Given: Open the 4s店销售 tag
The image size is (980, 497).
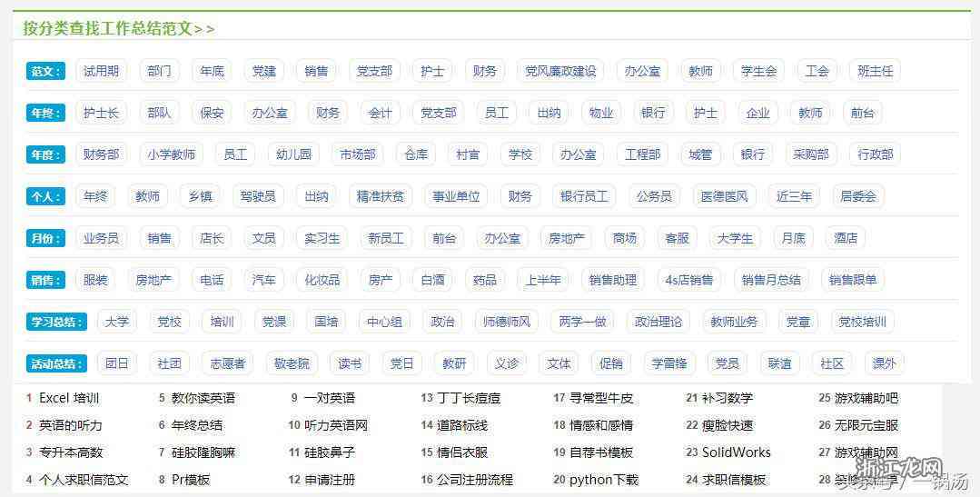Looking at the screenshot, I should 689,280.
